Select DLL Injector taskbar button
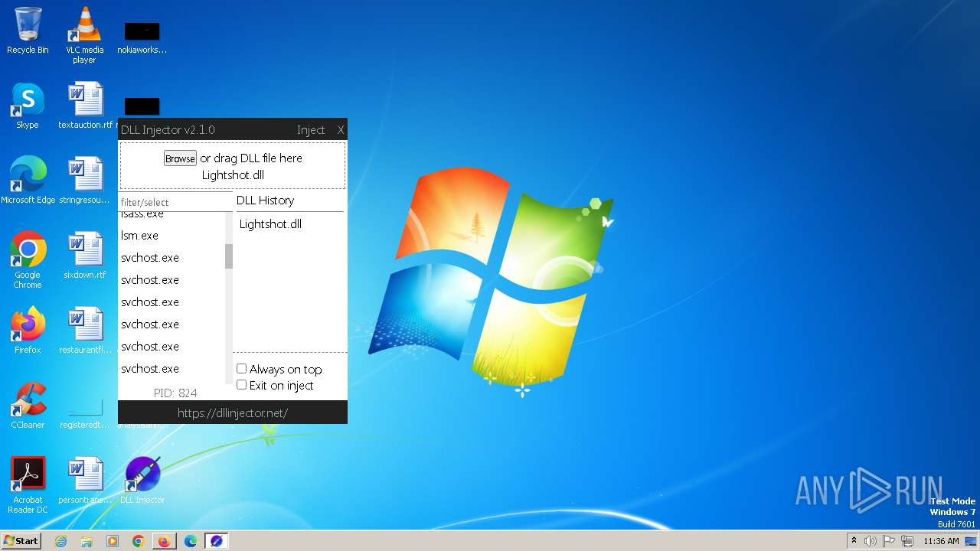 click(x=217, y=541)
